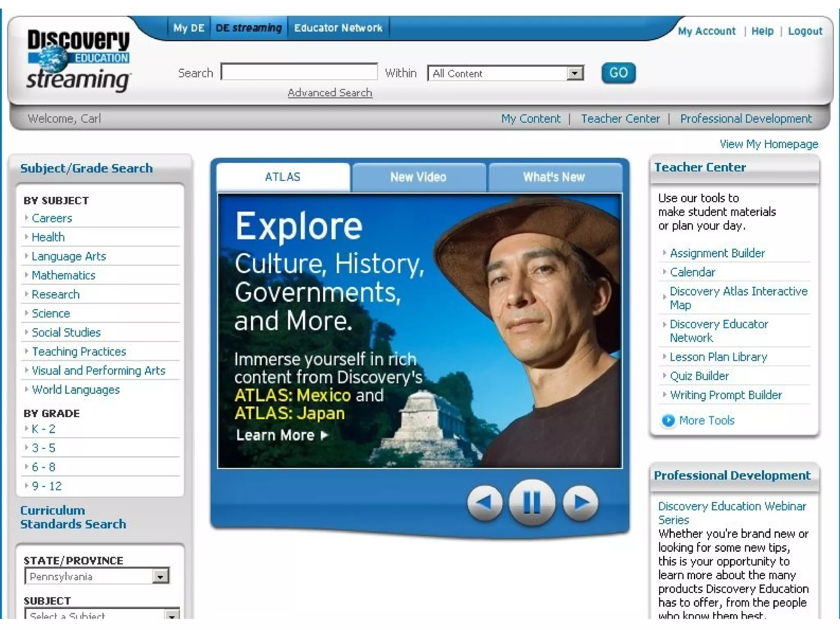This screenshot has height=630, width=840.
Task: Click arrow bullet next to Careers
Action: pos(27,218)
